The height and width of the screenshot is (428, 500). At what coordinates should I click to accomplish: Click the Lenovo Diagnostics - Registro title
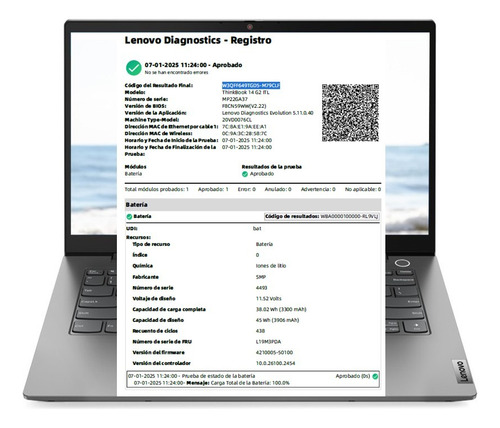pos(198,40)
